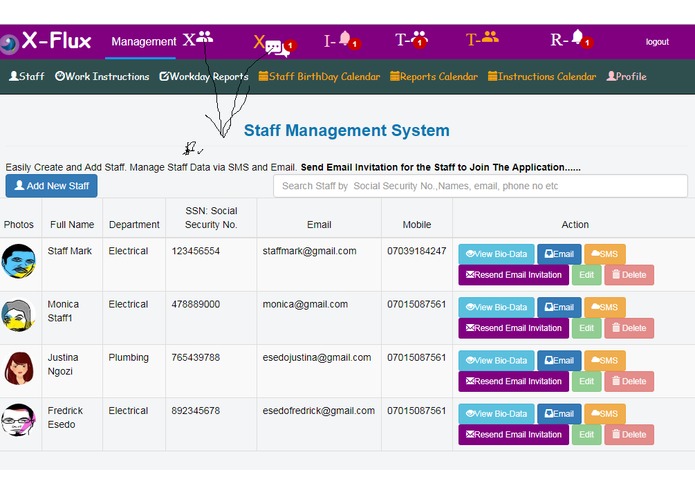Click Fredrick Esedo's avatar photo
Viewport: 695px width, 494px height.
pyautogui.click(x=18, y=420)
